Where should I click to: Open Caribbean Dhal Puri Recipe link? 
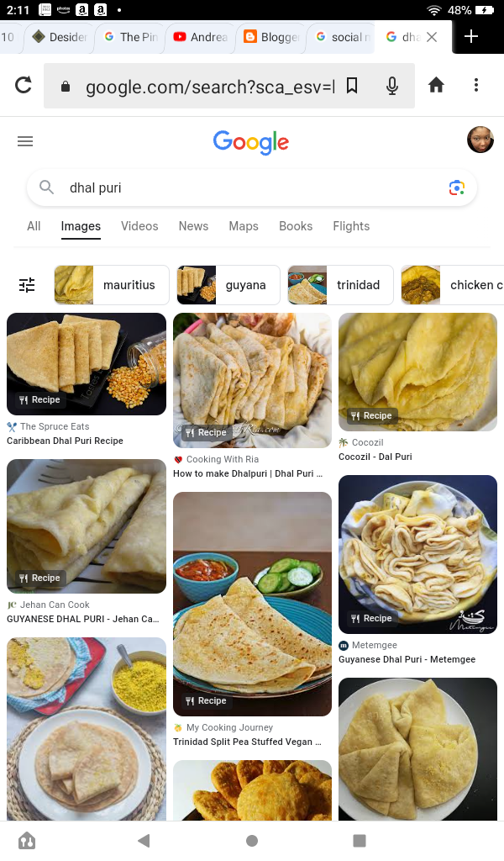65,441
